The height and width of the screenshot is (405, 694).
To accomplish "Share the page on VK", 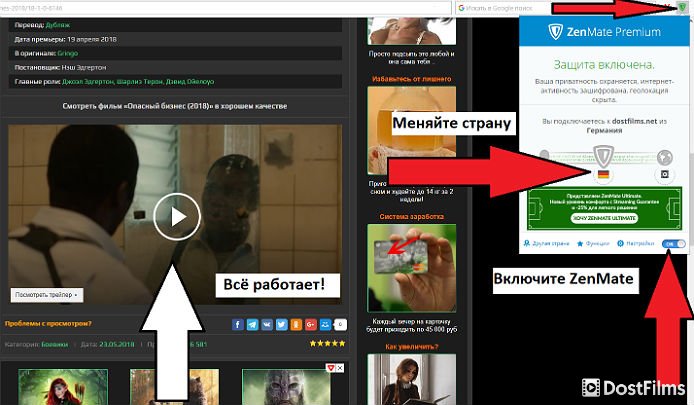I will tap(267, 324).
